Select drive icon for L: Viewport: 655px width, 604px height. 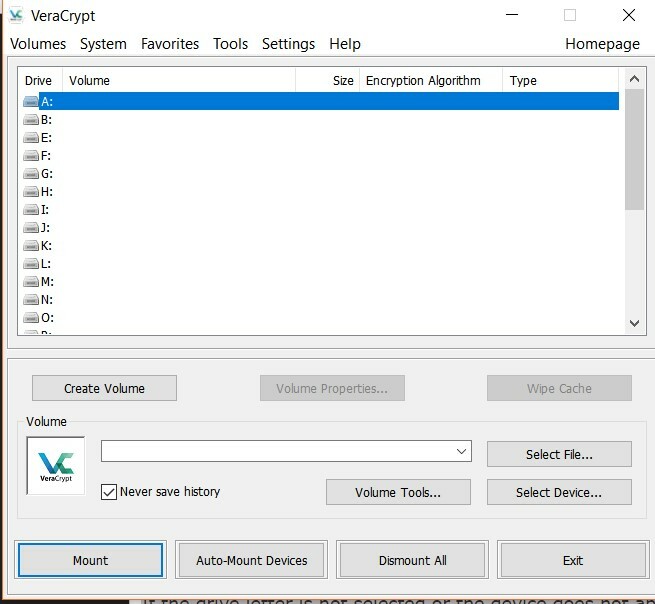point(31,264)
